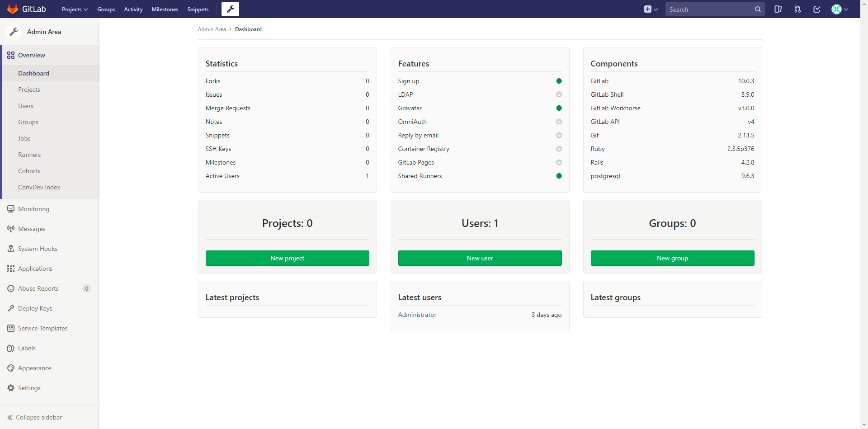The image size is (868, 429).
Task: Click the New project button
Action: 287,258
